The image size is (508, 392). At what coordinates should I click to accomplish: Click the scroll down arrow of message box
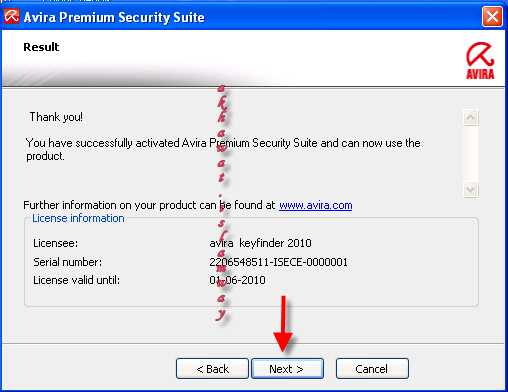tap(471, 190)
